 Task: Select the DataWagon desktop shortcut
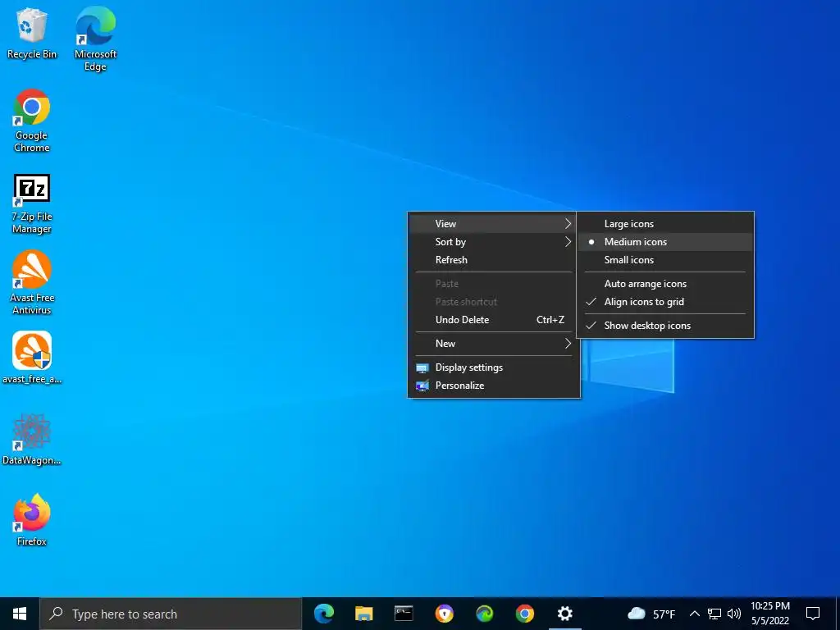pos(32,439)
